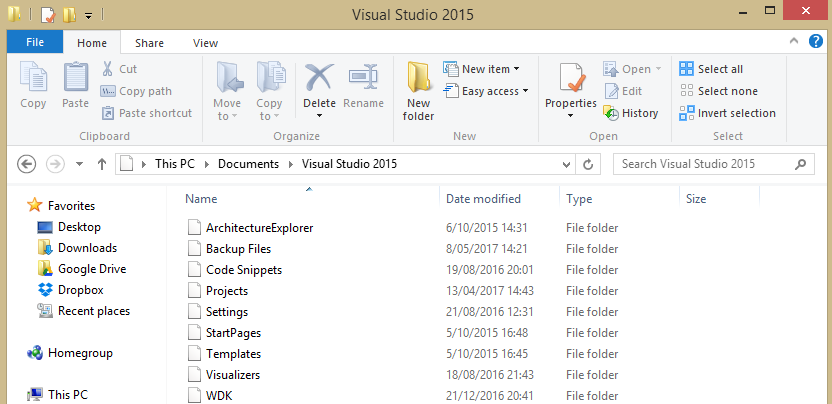Image resolution: width=832 pixels, height=404 pixels.
Task: Click the Help question mark icon
Action: tap(816, 41)
